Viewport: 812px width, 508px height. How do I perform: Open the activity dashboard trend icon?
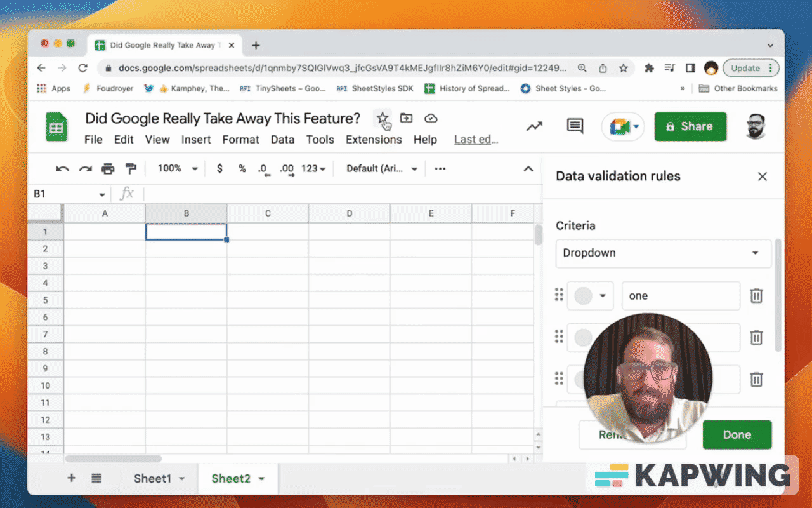[x=534, y=126]
